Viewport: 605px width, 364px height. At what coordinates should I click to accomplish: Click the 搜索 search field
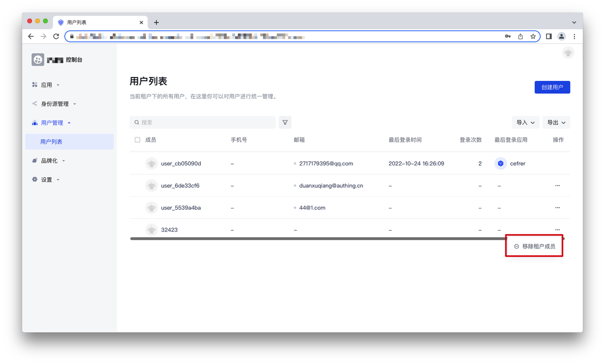pyautogui.click(x=203, y=122)
